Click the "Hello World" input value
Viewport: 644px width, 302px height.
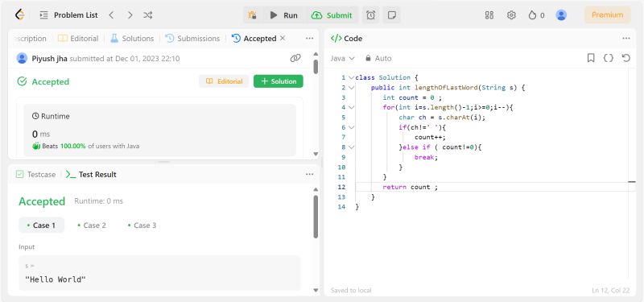point(56,279)
